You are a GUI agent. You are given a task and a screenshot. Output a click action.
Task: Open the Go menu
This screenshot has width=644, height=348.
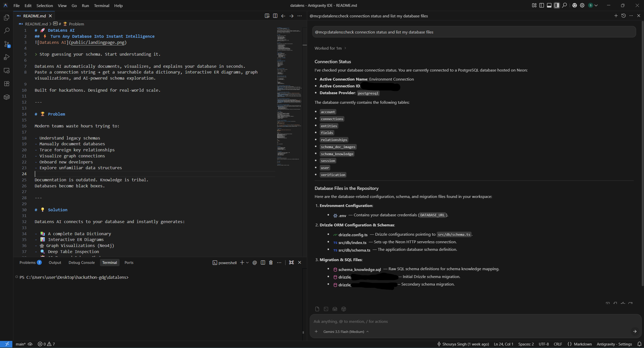tap(74, 6)
